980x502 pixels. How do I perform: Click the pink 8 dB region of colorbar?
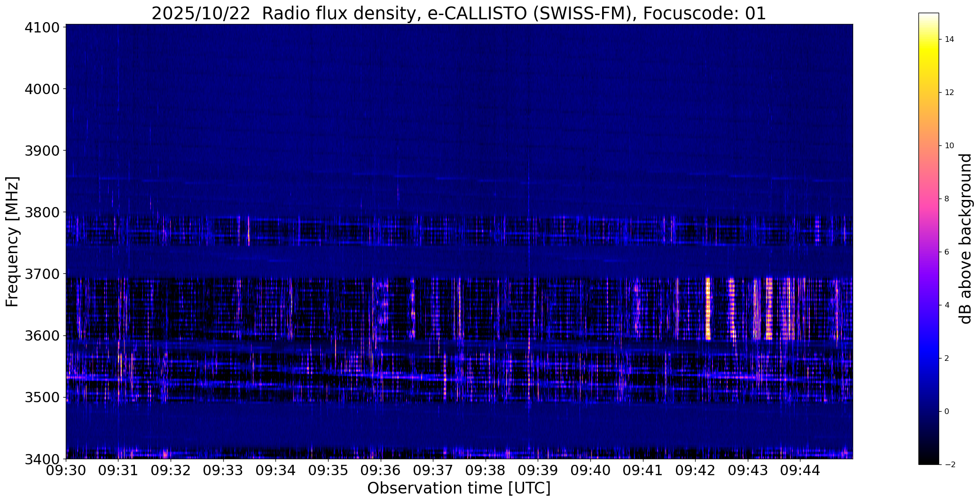[928, 199]
